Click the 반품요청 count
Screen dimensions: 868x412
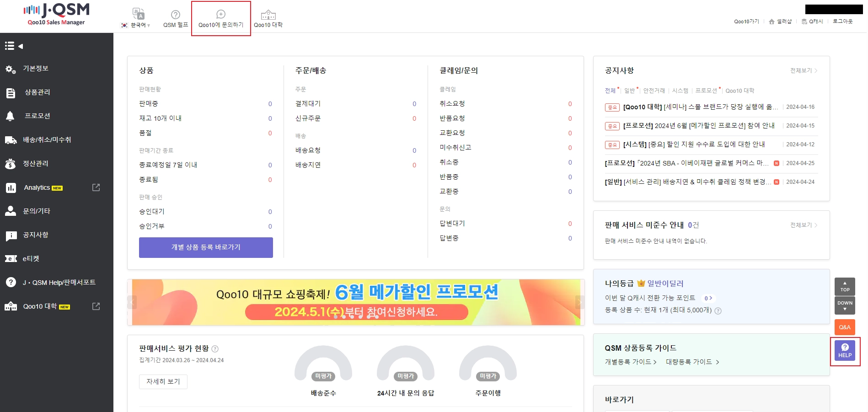coord(570,118)
